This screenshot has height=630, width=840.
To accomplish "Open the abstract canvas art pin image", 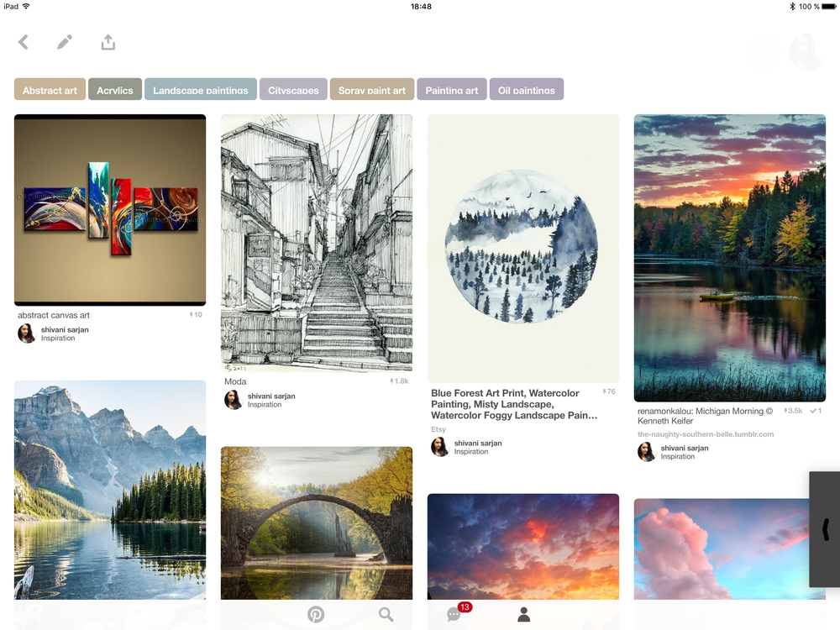I will [110, 209].
